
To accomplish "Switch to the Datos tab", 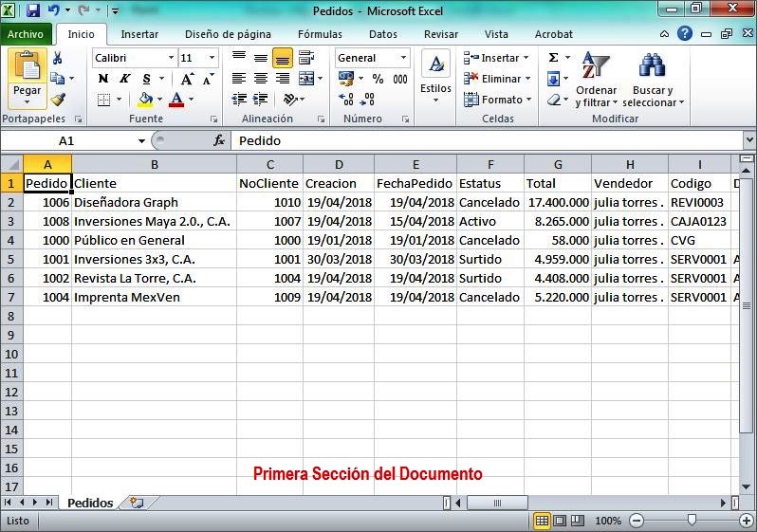I will [383, 34].
